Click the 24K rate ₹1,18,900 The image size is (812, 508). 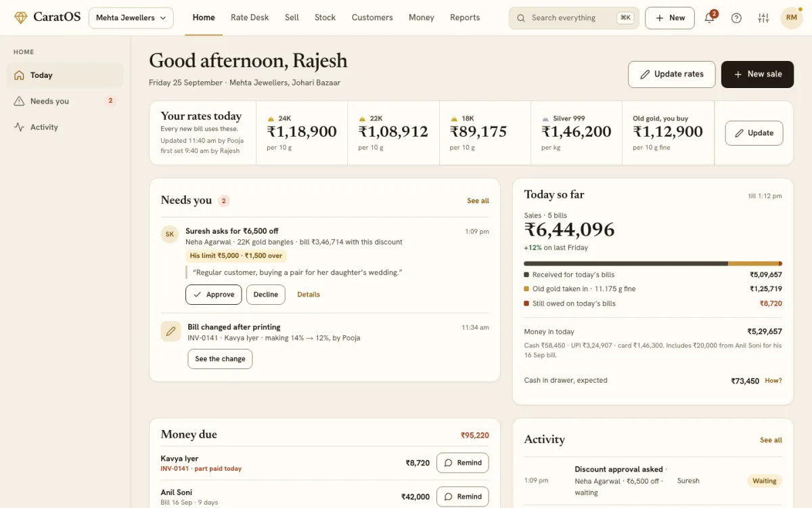[302, 131]
